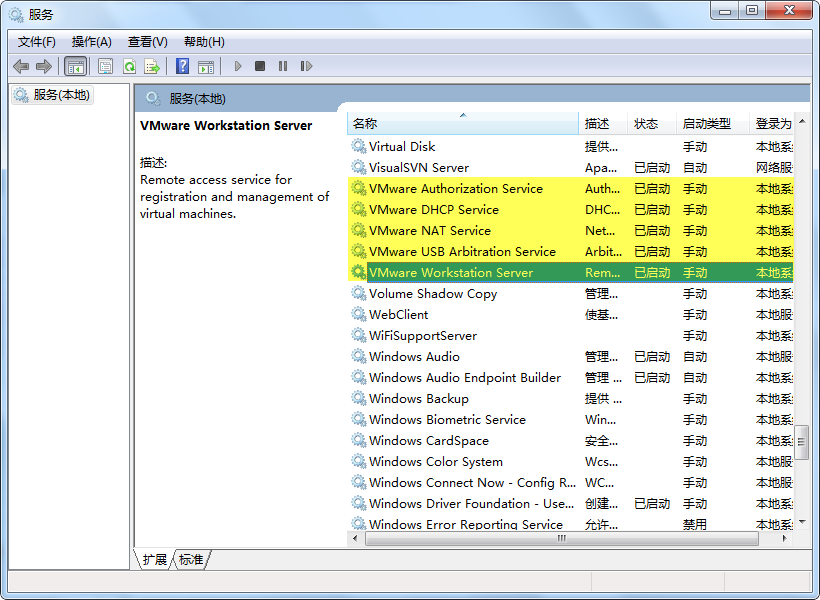Screen dimensions: 820x600
Task: Sort by the 名称 column header
Action: [x=463, y=123]
